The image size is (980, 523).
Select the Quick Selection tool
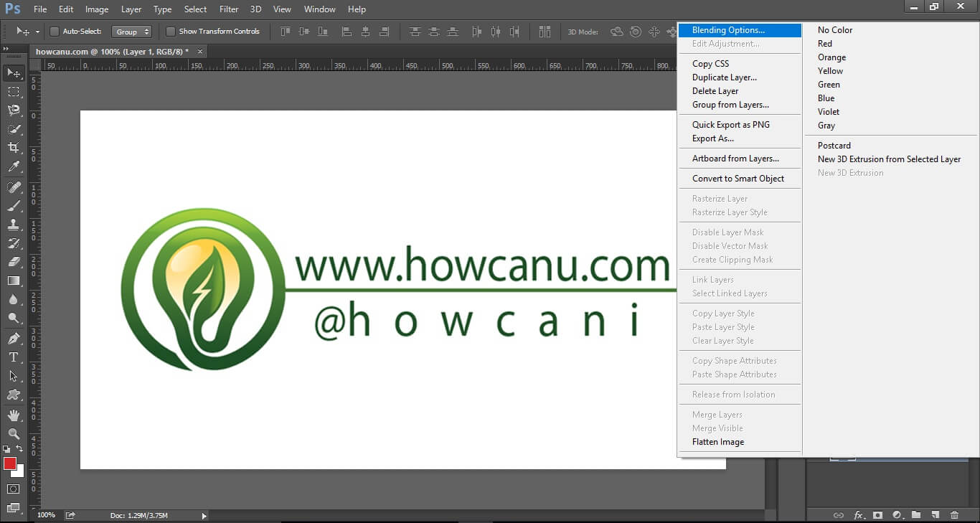pos(14,129)
